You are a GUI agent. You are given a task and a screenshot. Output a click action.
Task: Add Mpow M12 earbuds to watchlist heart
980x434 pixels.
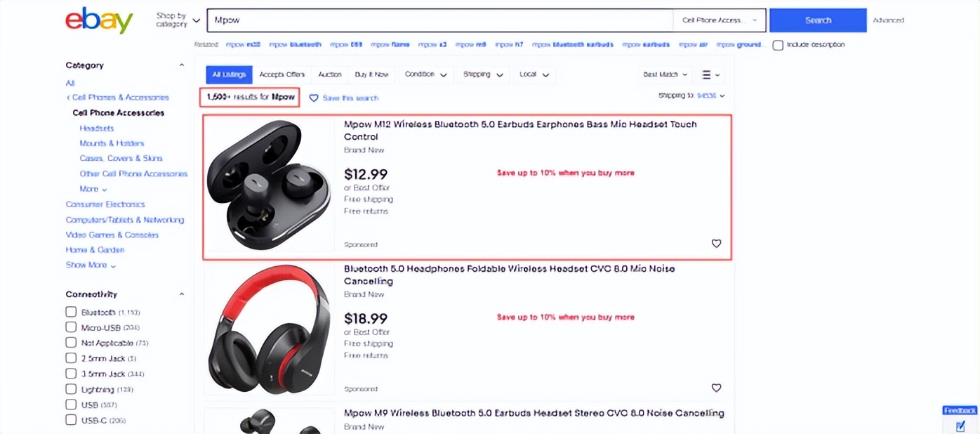(716, 244)
